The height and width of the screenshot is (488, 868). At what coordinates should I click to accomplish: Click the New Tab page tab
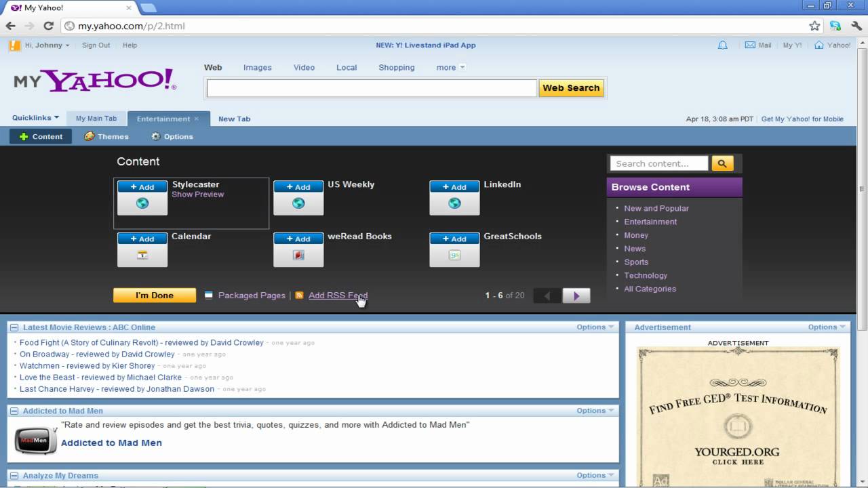click(234, 119)
